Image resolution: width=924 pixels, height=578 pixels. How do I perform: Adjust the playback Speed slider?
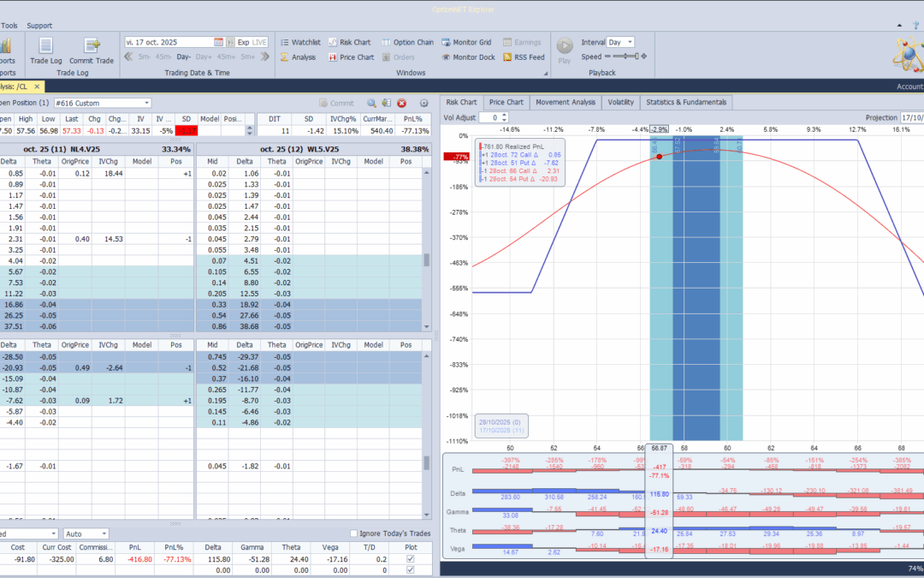pyautogui.click(x=625, y=57)
